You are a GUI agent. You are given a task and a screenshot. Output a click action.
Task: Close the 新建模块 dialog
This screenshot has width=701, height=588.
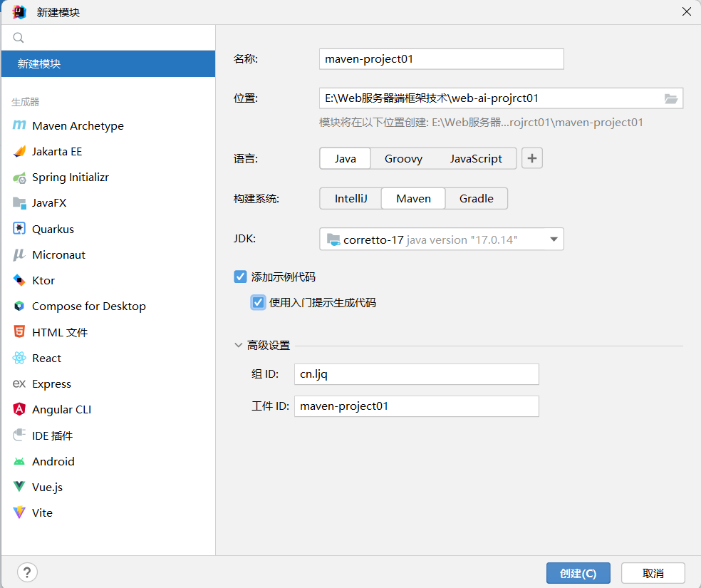[687, 11]
